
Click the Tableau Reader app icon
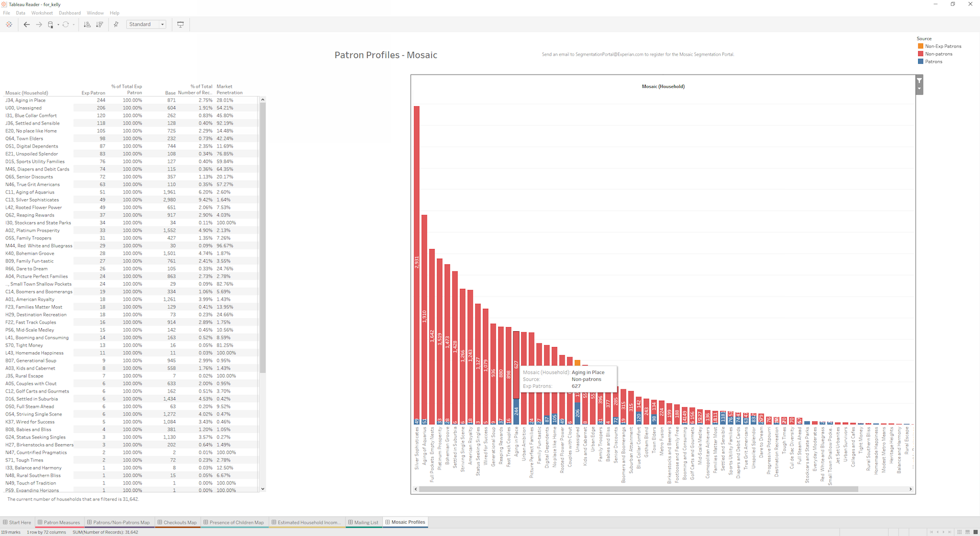tap(4, 4)
